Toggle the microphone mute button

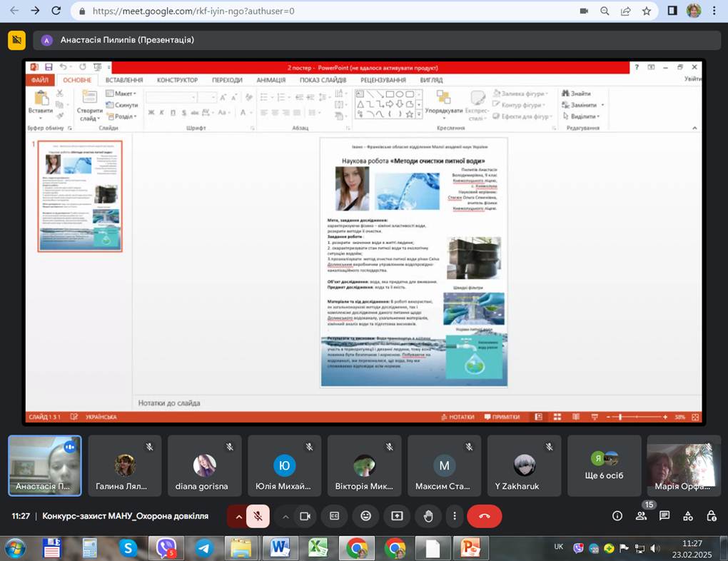pos(258,516)
